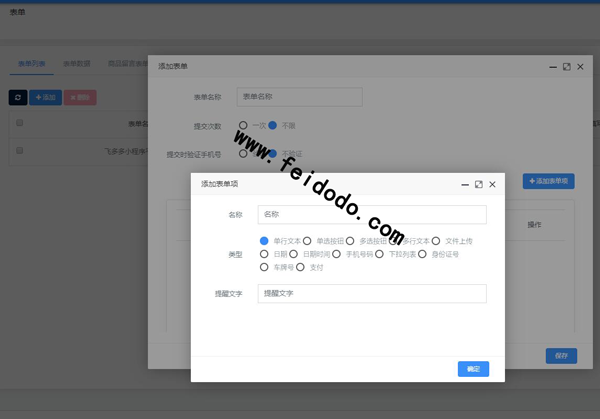Click the 添加表单项 button
600x419 pixels.
pos(548,181)
